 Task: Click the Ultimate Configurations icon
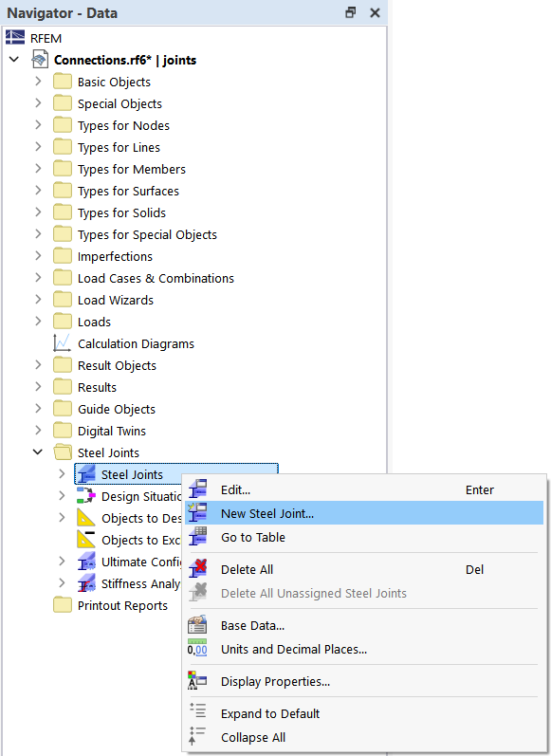[x=85, y=562]
